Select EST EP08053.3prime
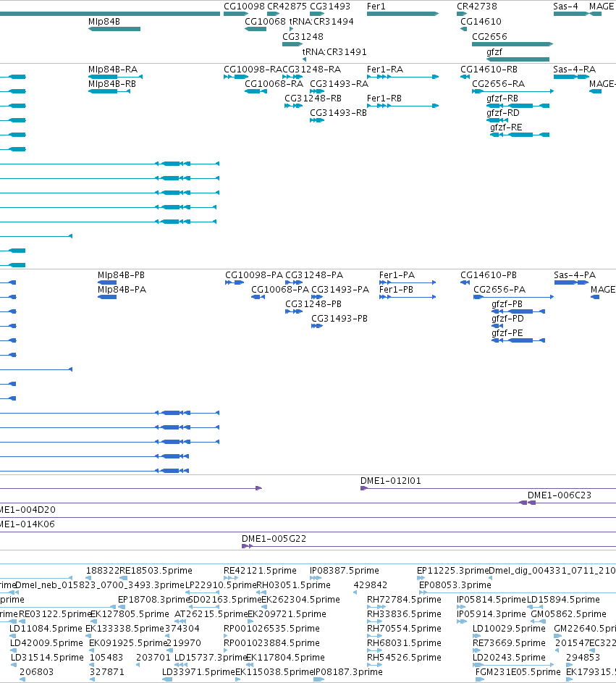This screenshot has width=616, height=683. pos(517,592)
